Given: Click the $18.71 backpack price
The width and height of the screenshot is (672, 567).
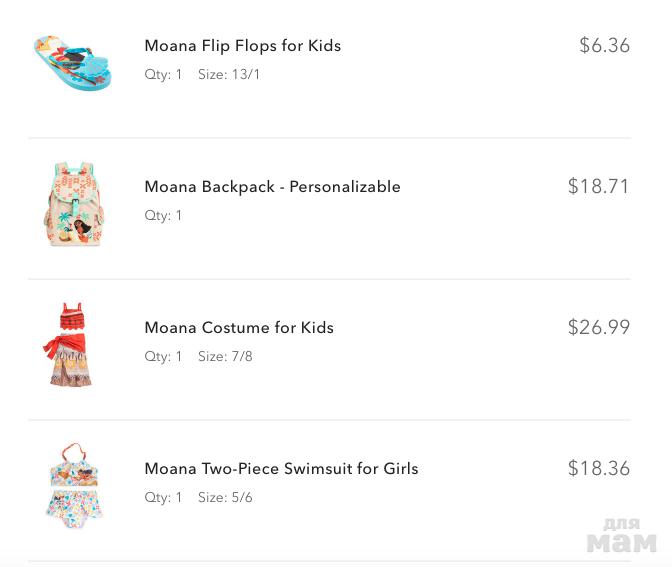Looking at the screenshot, I should (598, 186).
